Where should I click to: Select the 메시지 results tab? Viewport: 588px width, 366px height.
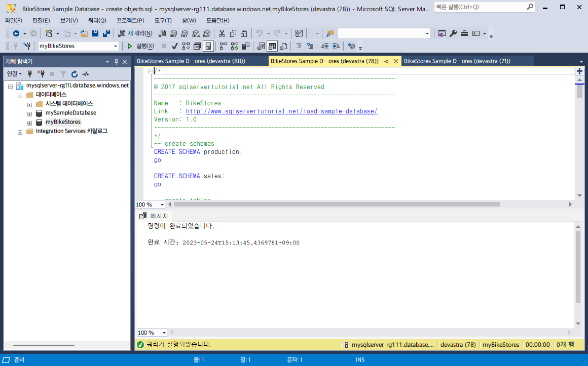click(154, 216)
